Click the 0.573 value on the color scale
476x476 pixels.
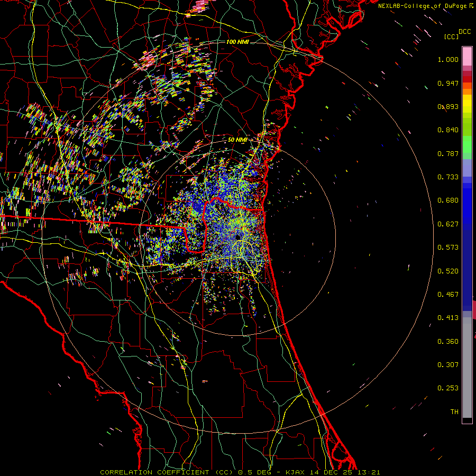tap(448, 248)
